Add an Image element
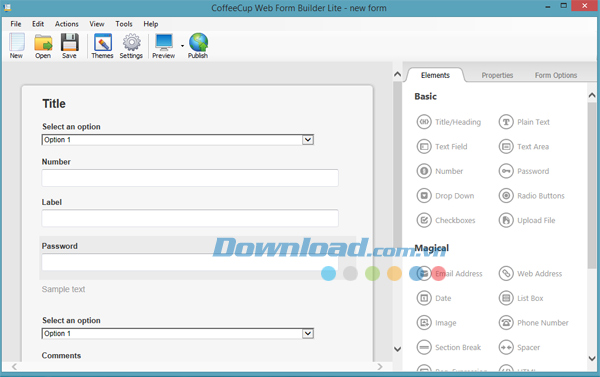This screenshot has height=377, width=600. 436,323
